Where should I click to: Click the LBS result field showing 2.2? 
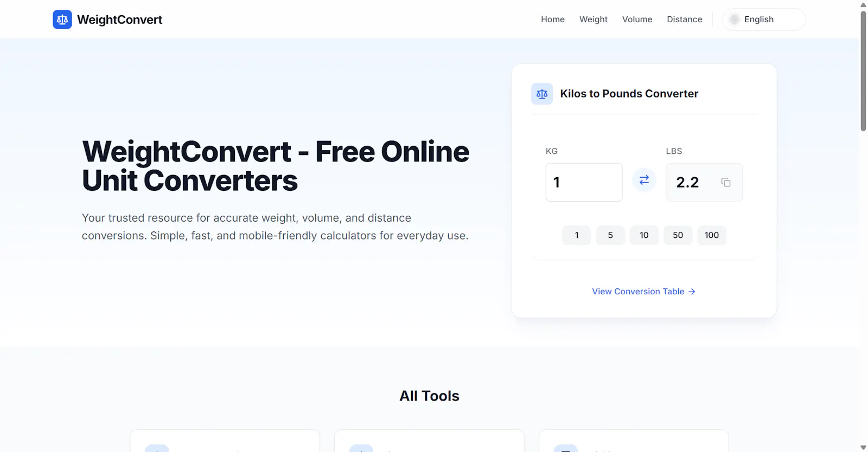click(x=704, y=182)
